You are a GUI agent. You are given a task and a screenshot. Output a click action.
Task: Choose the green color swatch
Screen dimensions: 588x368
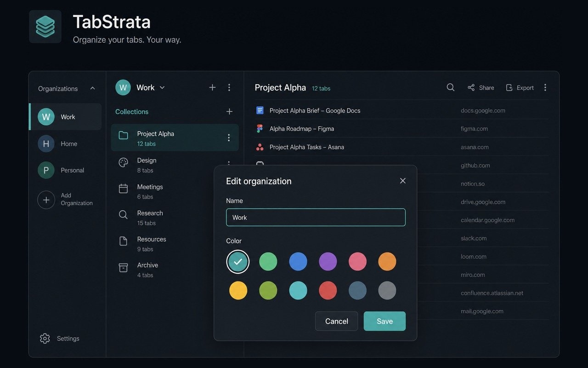pos(268,262)
